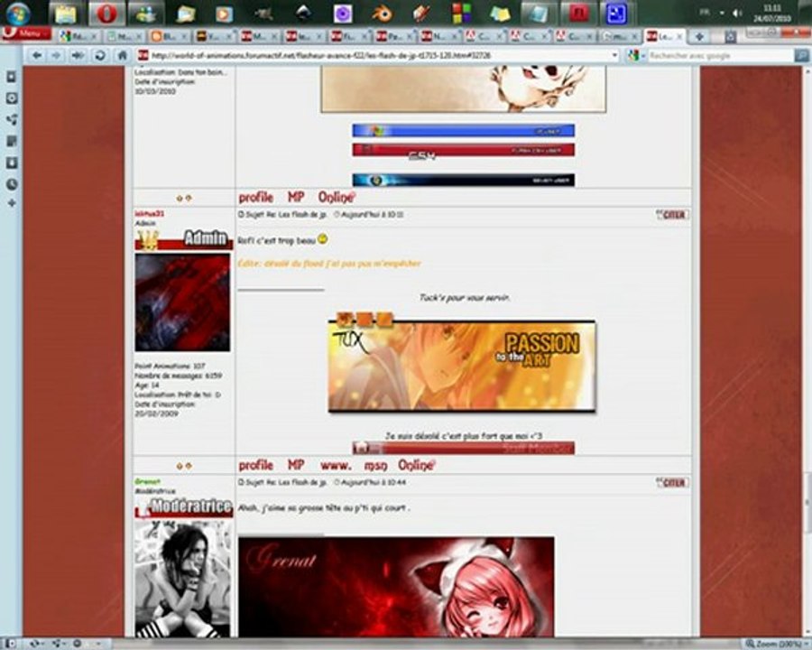Open the taskbar clock and date
The width and height of the screenshot is (812, 650).
[771, 14]
